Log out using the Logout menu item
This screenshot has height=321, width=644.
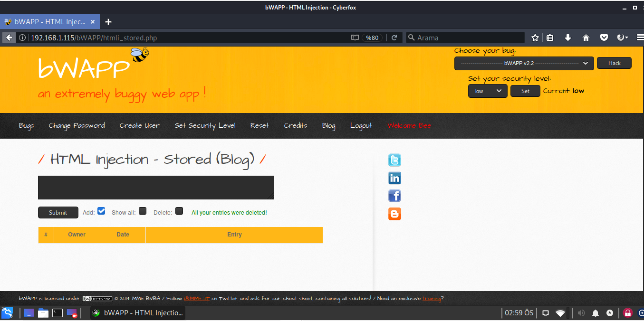[361, 125]
